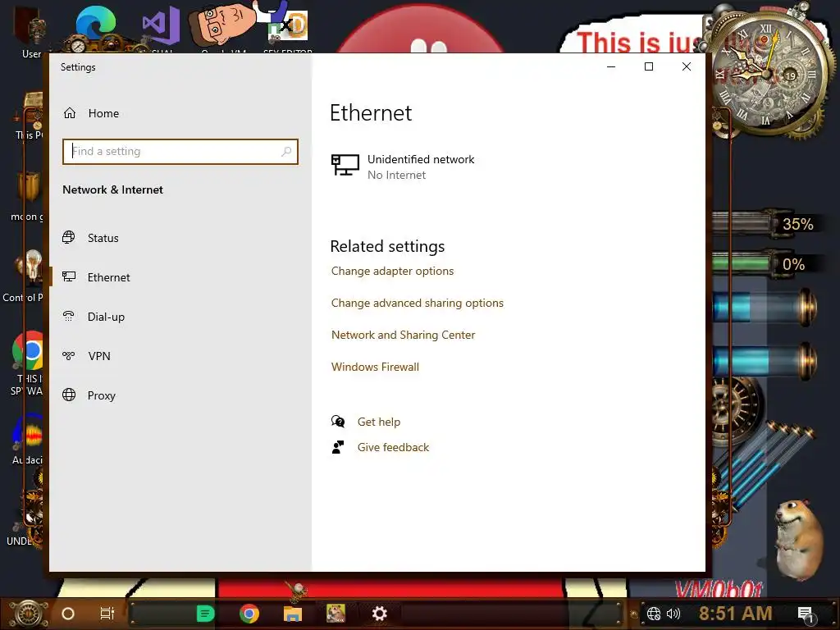Click the Give feedback person icon

coord(338,447)
